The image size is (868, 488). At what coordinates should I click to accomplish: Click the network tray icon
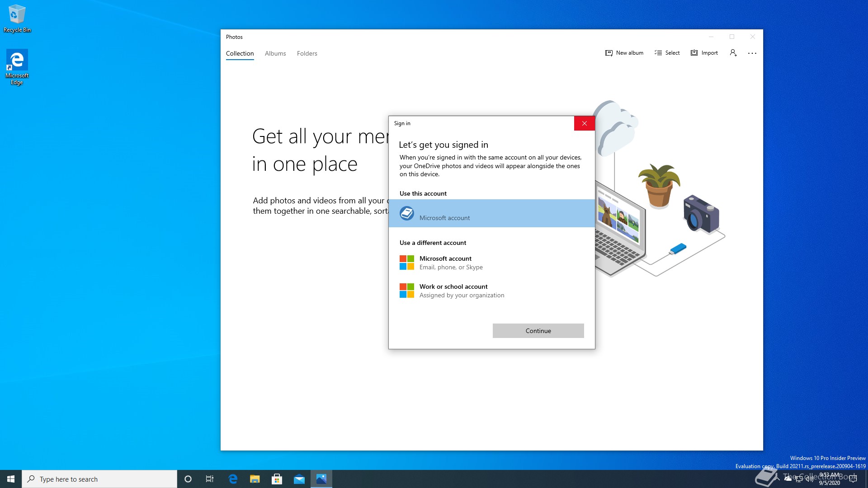coord(799,479)
